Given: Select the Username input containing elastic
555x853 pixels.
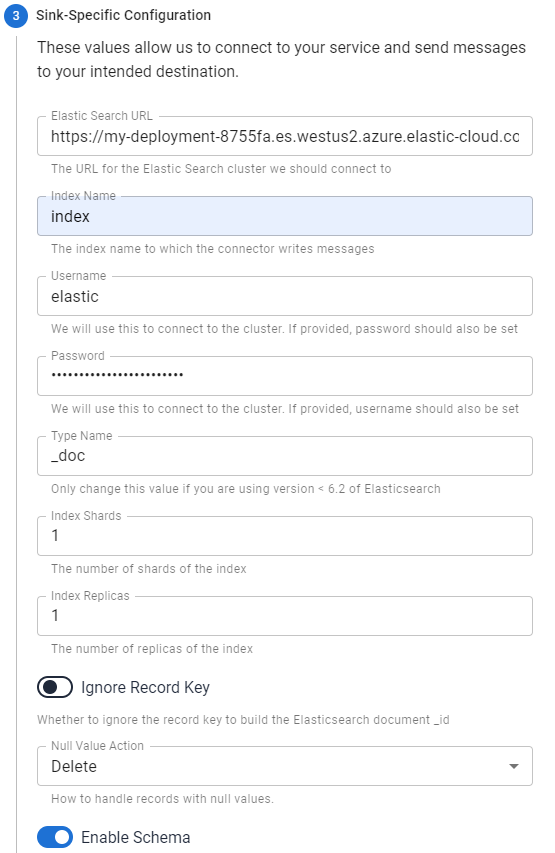Looking at the screenshot, I should 285,296.
